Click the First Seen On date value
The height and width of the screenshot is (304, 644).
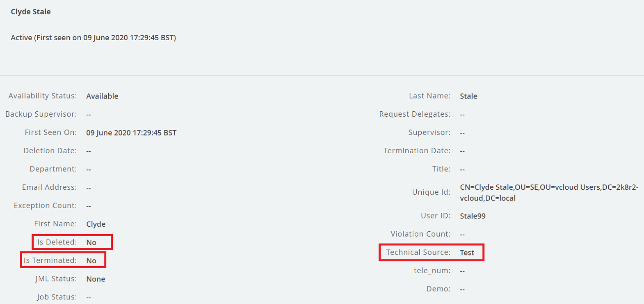click(x=131, y=133)
